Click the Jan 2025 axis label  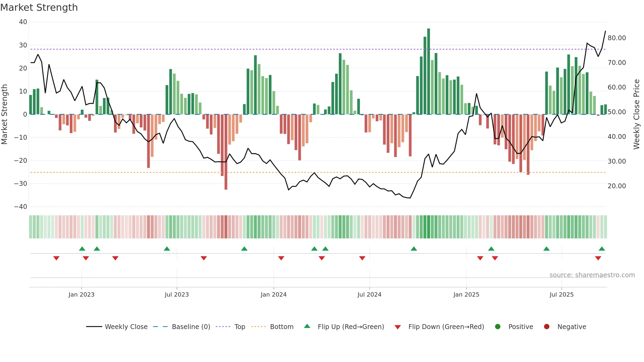[466, 294]
